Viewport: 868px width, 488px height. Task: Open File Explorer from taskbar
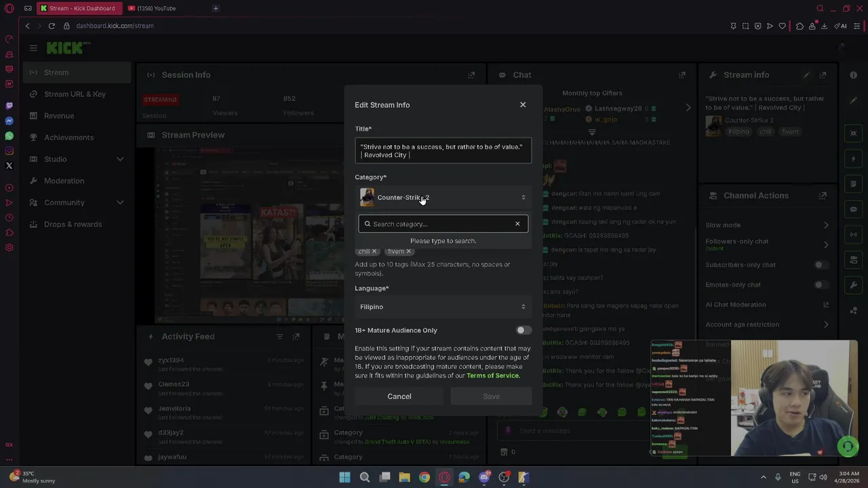[x=405, y=477]
